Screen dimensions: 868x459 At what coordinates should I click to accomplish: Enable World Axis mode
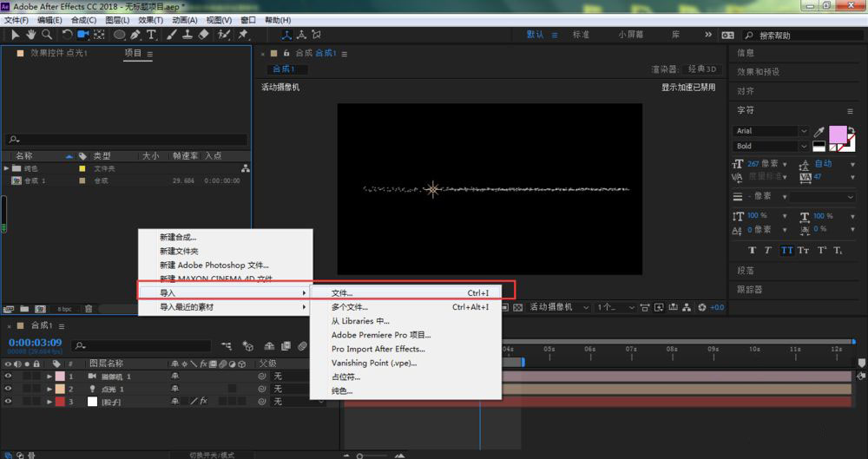[302, 35]
